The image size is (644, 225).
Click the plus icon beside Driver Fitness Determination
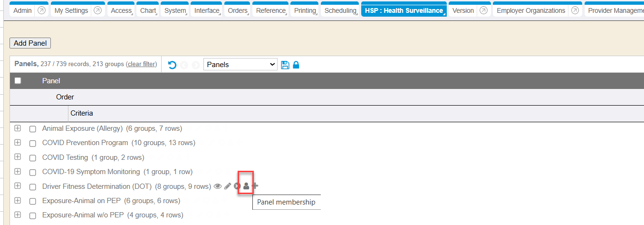pyautogui.click(x=255, y=186)
